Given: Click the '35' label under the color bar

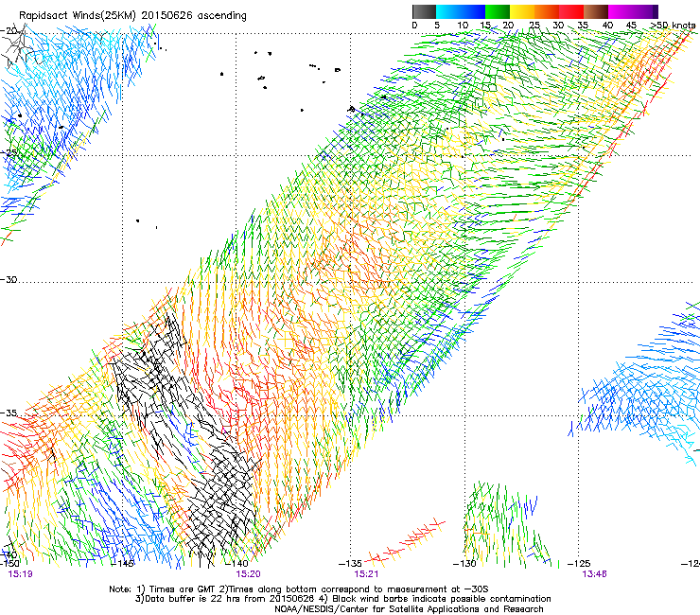Looking at the screenshot, I should [x=583, y=25].
